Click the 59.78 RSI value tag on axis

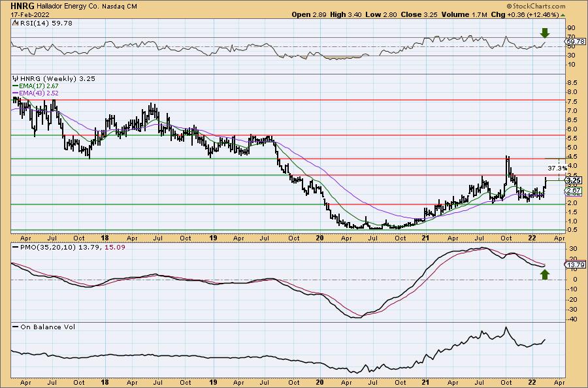(576, 41)
